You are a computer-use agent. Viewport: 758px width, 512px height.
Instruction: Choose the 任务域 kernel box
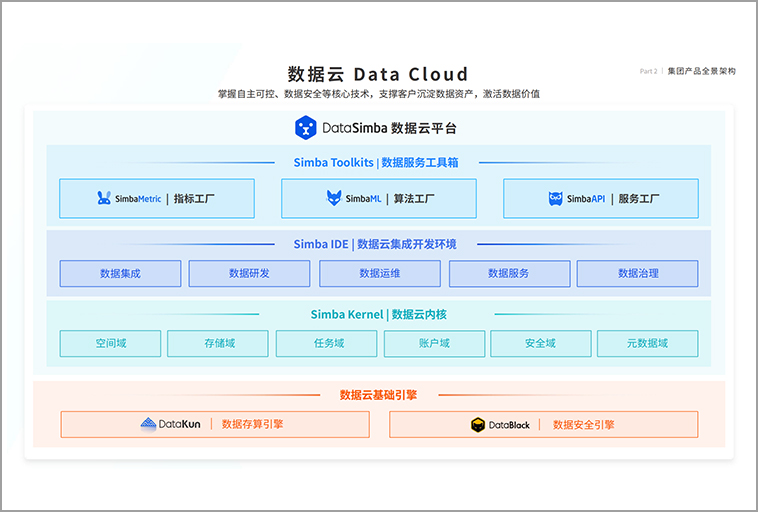pyautogui.click(x=326, y=344)
